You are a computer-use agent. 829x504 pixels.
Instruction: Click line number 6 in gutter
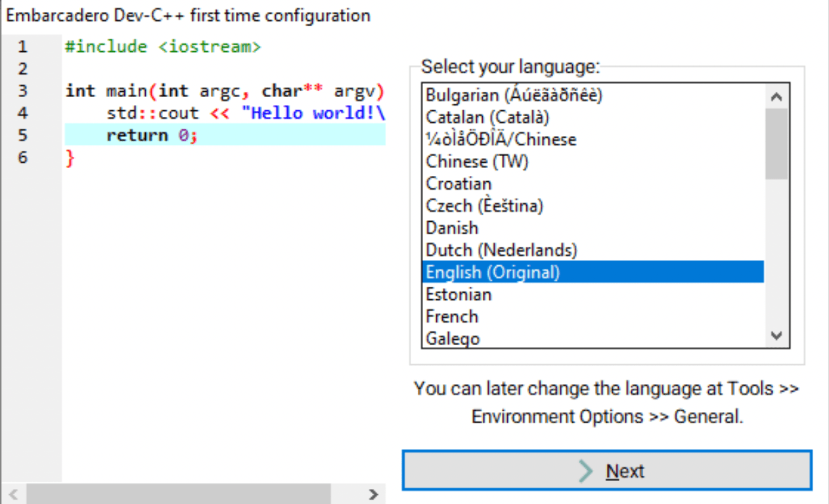coord(23,157)
